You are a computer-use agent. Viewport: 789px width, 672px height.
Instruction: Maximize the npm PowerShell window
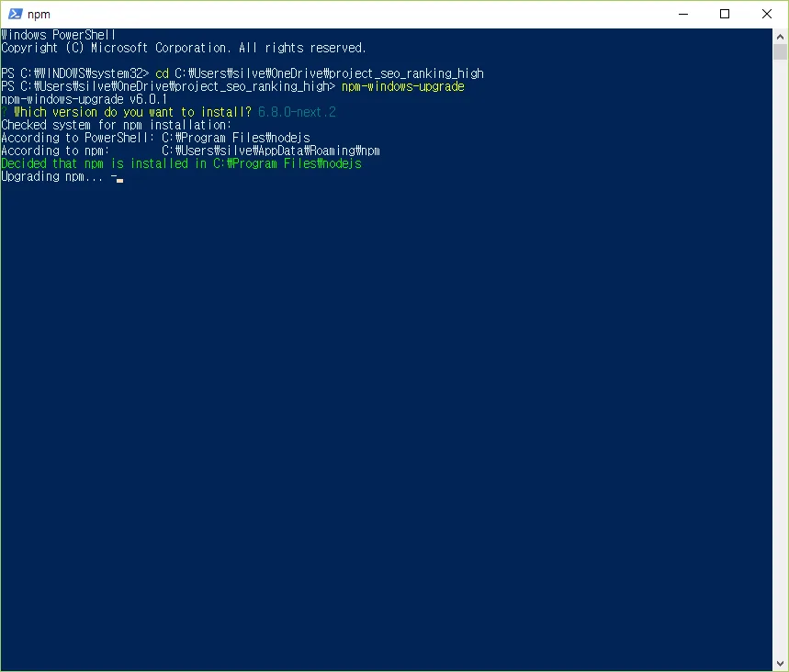pos(725,14)
